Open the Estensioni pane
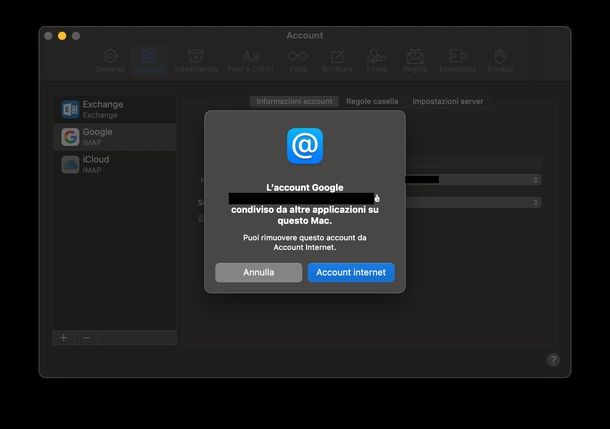 pyautogui.click(x=458, y=61)
